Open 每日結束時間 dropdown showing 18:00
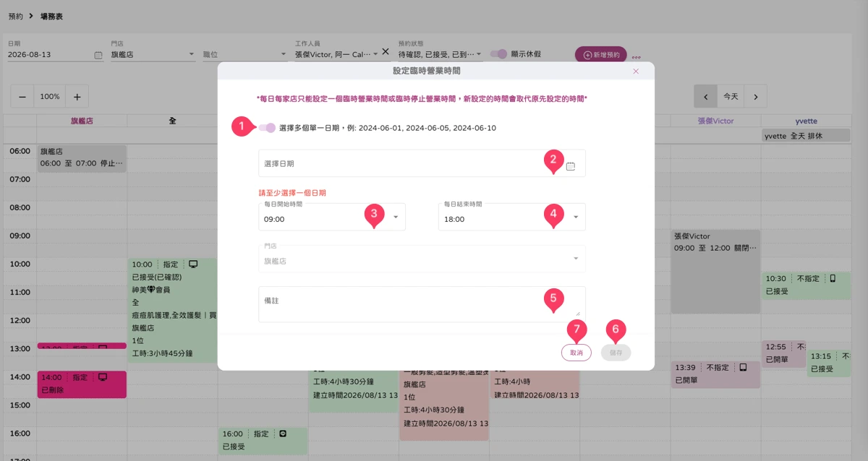868x461 pixels. [512, 216]
